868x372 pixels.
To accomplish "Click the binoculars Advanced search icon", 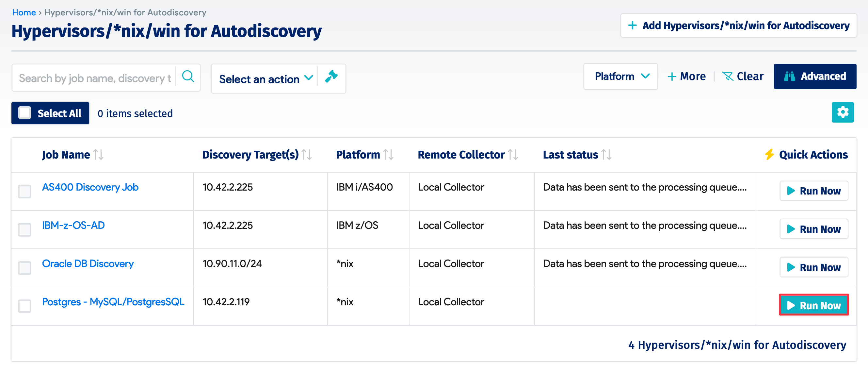I will (790, 76).
